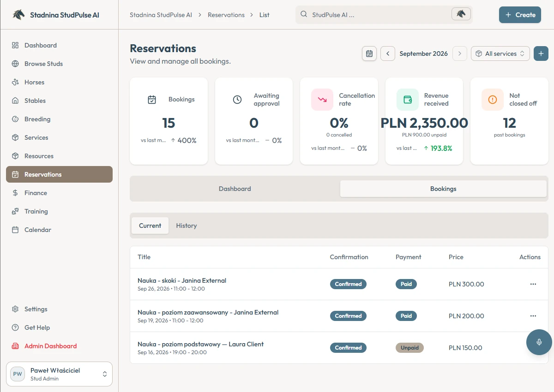Expand the Paweł Właściciel account switcher

pyautogui.click(x=59, y=374)
